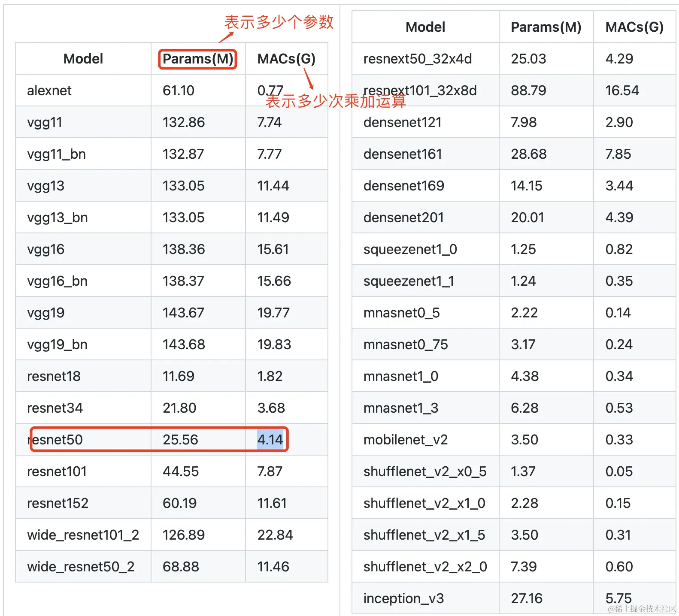Click the shufflenet_v2_x2_0 model cell
Screen dimensions: 679x616
(x=425, y=567)
